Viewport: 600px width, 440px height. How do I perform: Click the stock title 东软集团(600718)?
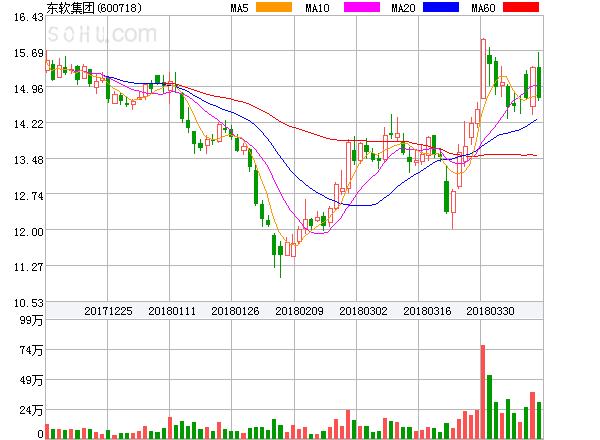(x=94, y=8)
